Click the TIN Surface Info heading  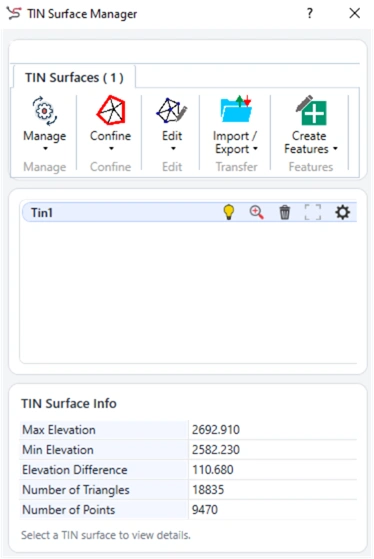69,403
